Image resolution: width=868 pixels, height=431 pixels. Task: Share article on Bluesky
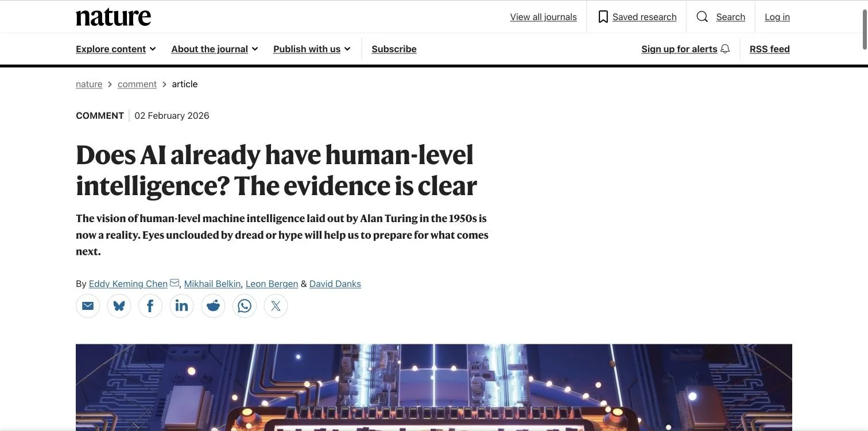pyautogui.click(x=119, y=306)
